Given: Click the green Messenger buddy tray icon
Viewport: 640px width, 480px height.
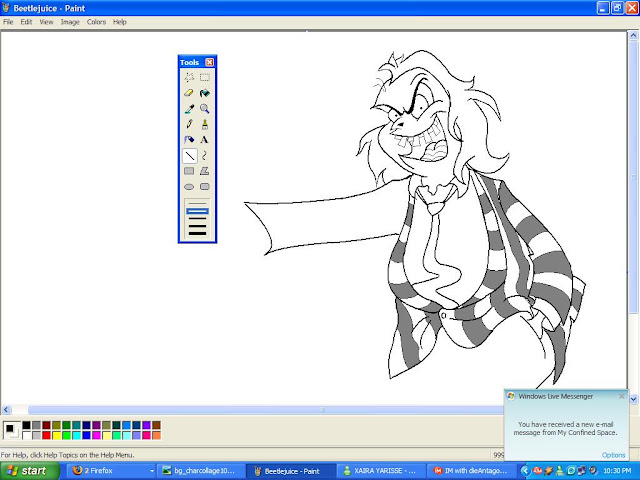Looking at the screenshot, I should pos(560,471).
